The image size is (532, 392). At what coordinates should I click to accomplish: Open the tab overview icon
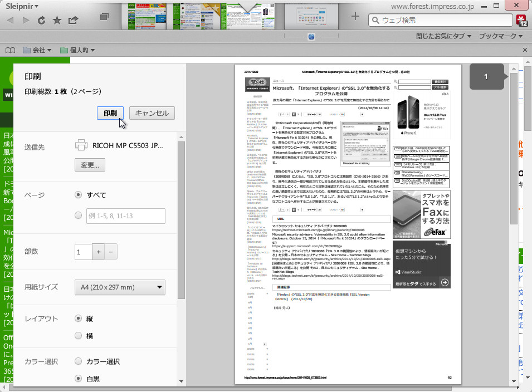point(105,16)
